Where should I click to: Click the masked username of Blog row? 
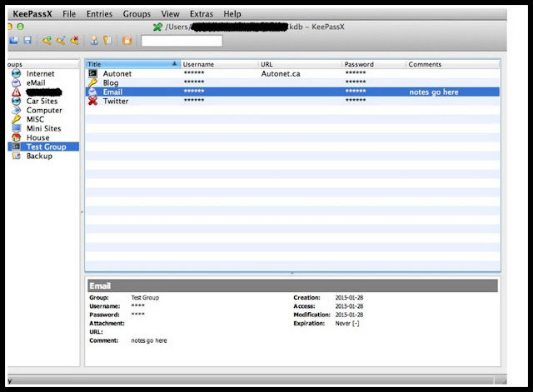coord(194,82)
